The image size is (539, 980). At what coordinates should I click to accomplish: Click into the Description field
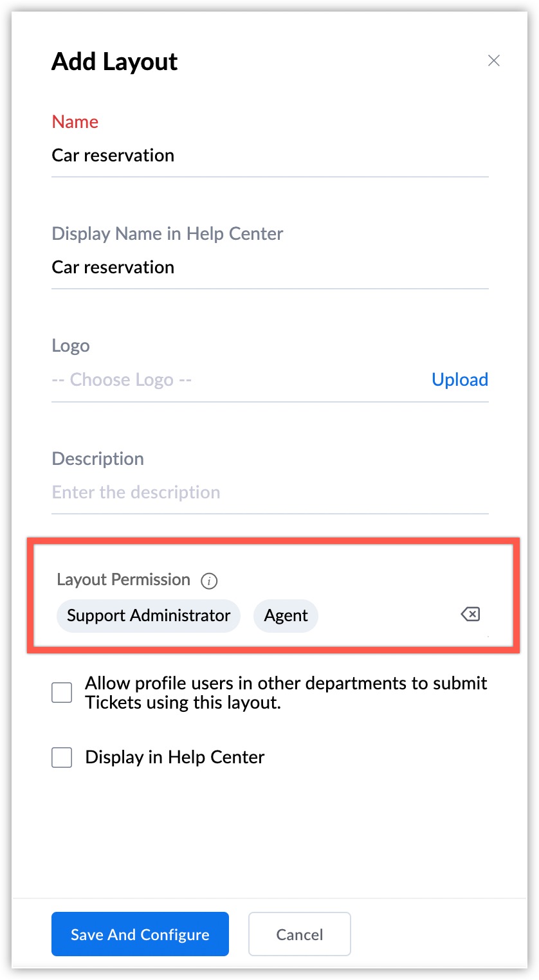pos(270,493)
